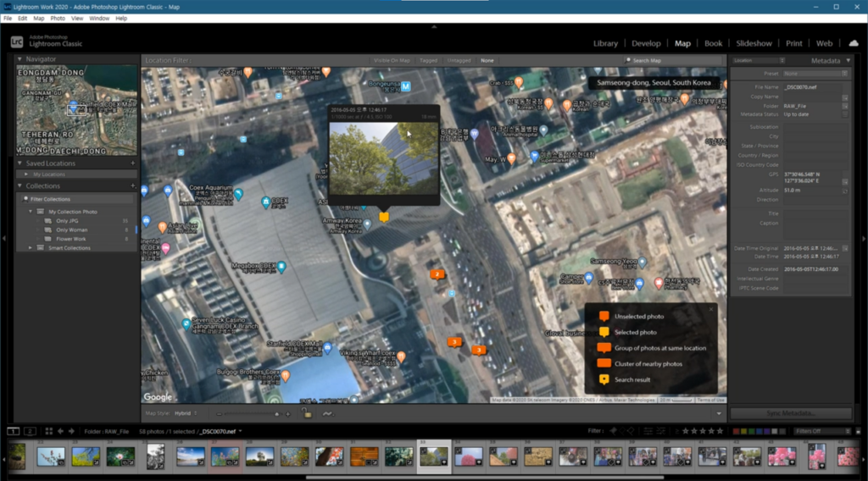Collapse the Saved Locations panel
The width and height of the screenshot is (868, 481).
[x=20, y=163]
